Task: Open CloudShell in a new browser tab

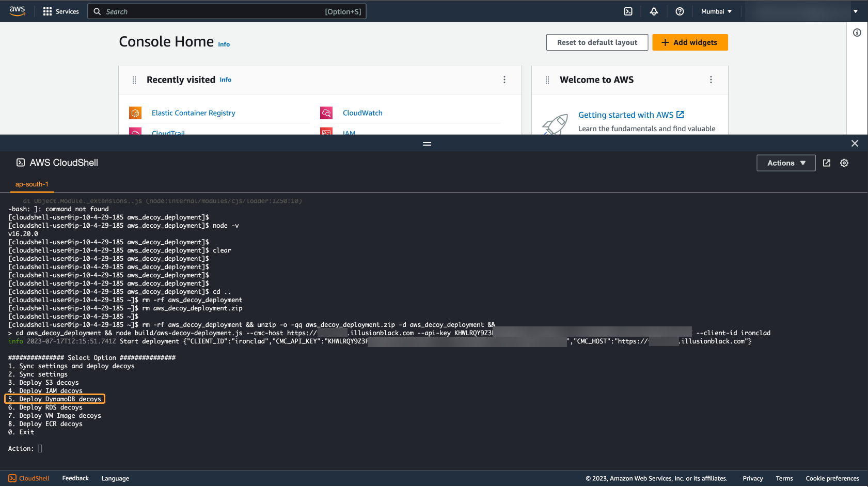Action: [826, 163]
